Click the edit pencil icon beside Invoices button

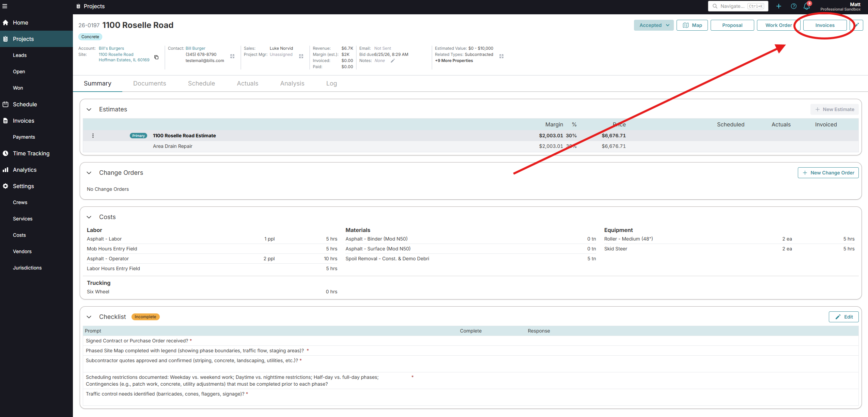(857, 25)
